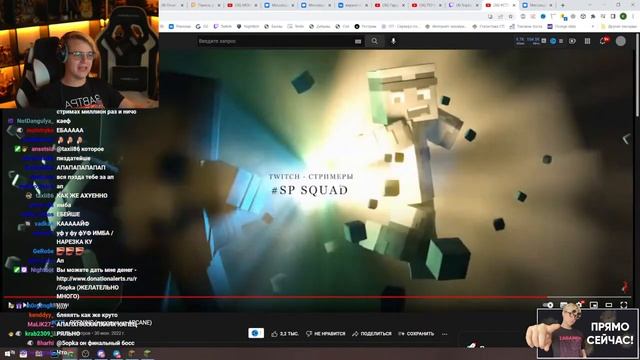The image size is (640, 360).
Task: Like the video with thumbs up
Action: pos(285,333)
